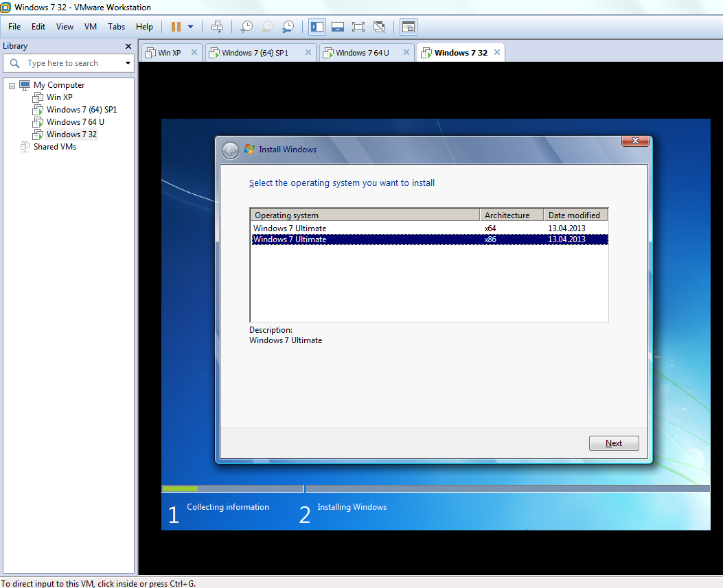Switch to the Windows 7 32 tab

point(461,53)
